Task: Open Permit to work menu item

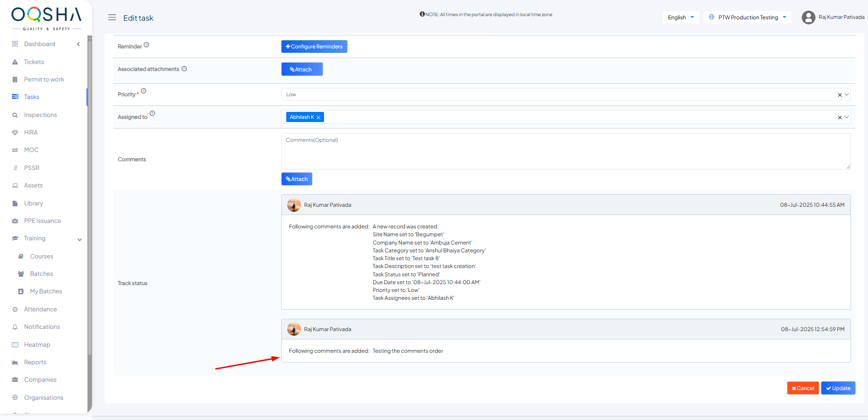Action: coord(44,80)
